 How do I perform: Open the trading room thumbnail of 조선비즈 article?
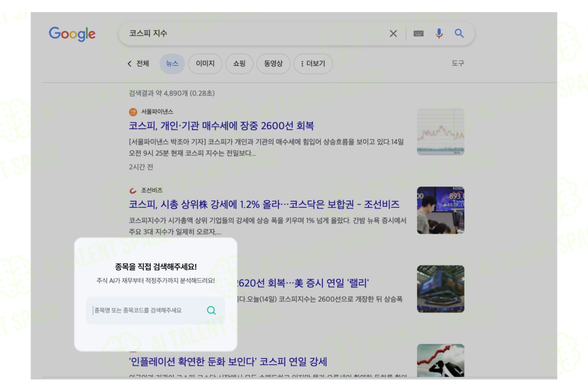(x=441, y=211)
